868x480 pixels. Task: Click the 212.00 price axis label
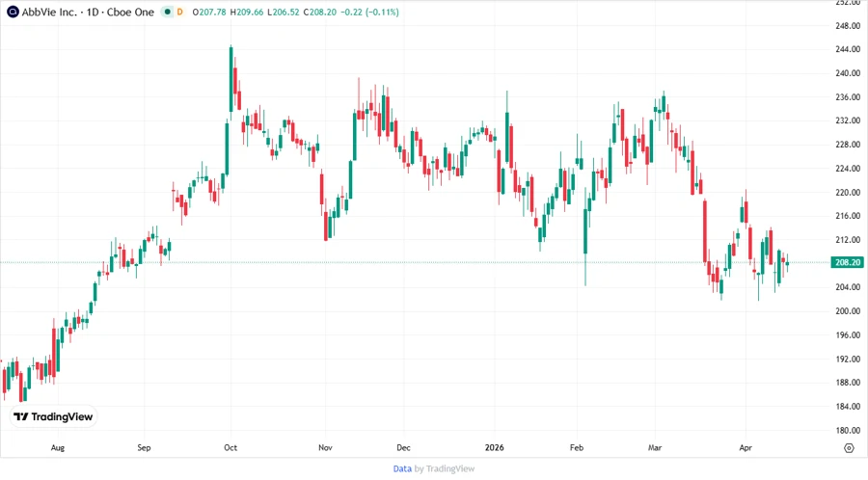pos(848,239)
